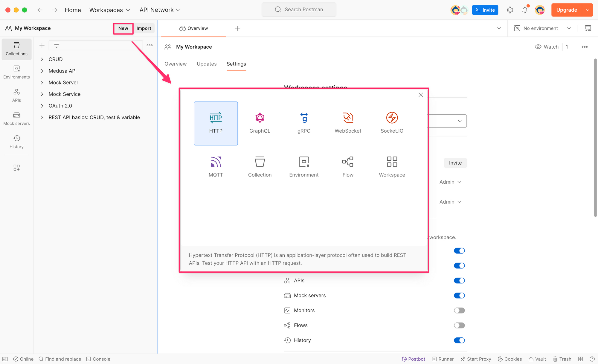Click the New button to create item
This screenshot has height=364, width=598.
123,28
